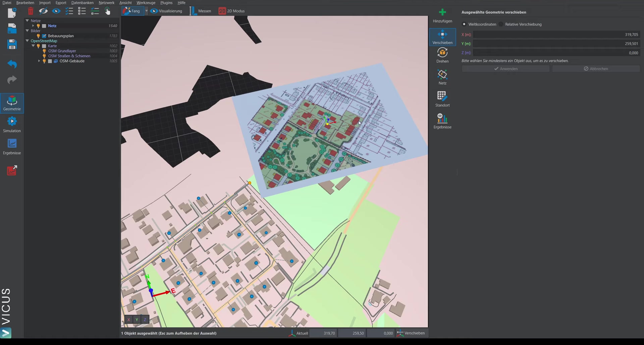This screenshot has height=345, width=644.
Task: Expand the OSM-Gebäude tree node
Action: pos(39,61)
